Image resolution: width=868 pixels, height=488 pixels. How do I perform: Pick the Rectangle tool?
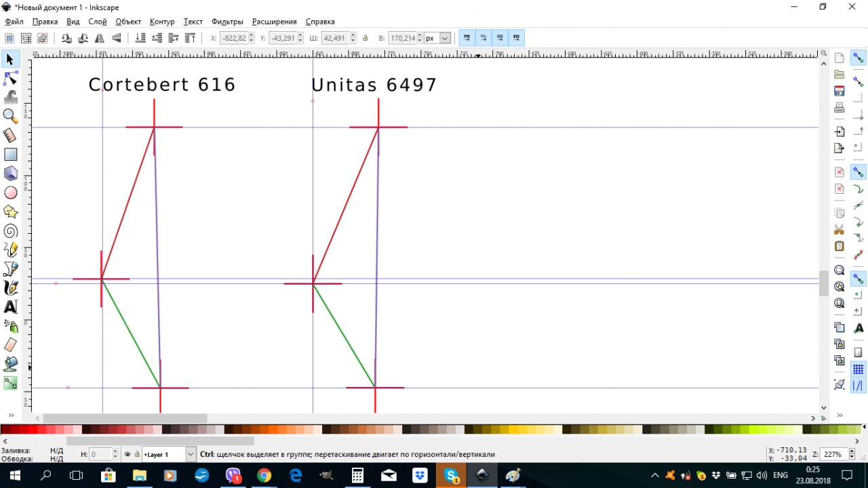(x=10, y=155)
